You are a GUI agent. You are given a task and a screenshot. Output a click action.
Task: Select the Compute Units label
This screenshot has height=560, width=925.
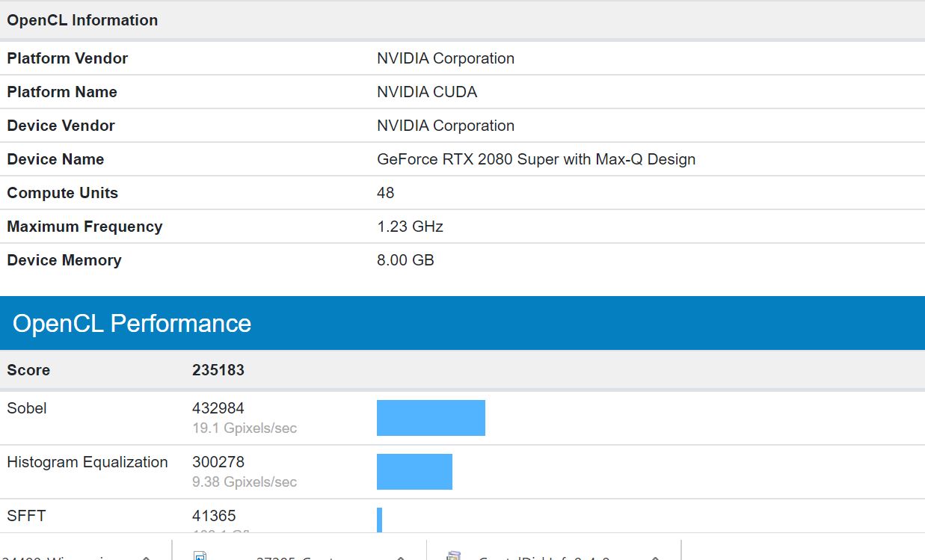(x=63, y=193)
